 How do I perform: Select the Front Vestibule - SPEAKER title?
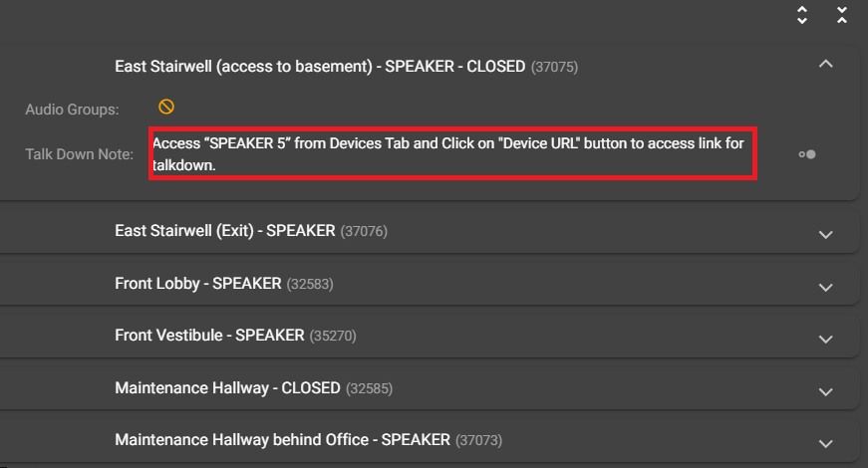[x=209, y=336]
